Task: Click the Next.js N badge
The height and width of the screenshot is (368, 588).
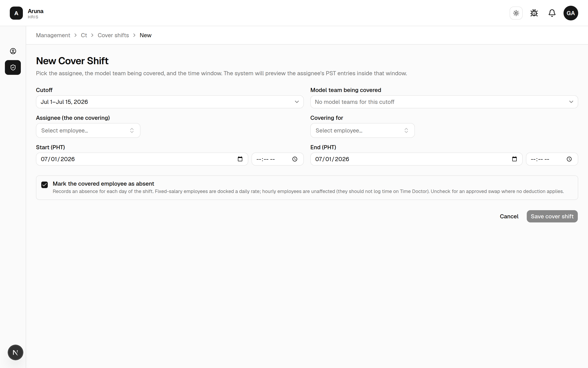Action: (x=15, y=352)
